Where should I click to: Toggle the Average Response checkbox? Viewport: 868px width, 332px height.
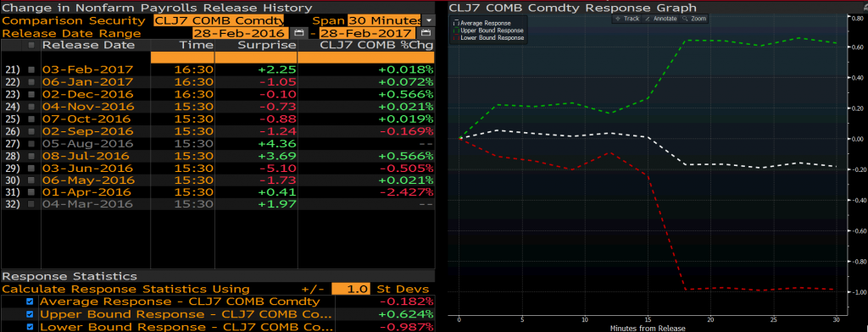(x=30, y=302)
